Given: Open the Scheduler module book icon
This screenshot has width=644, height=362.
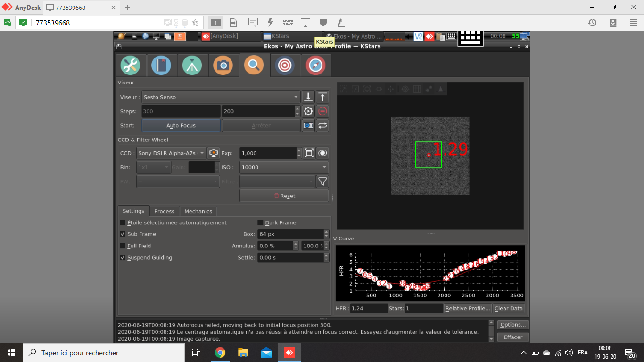Looking at the screenshot, I should tap(161, 66).
